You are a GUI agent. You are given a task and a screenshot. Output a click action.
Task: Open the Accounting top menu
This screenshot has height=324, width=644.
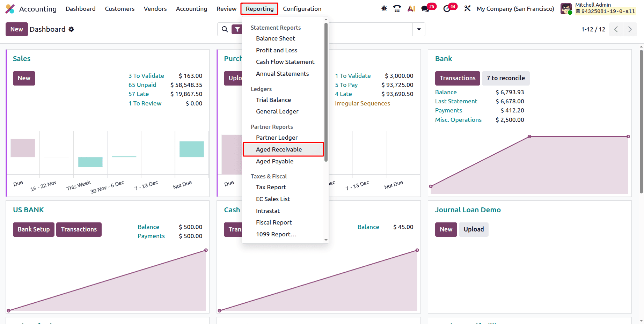(191, 9)
